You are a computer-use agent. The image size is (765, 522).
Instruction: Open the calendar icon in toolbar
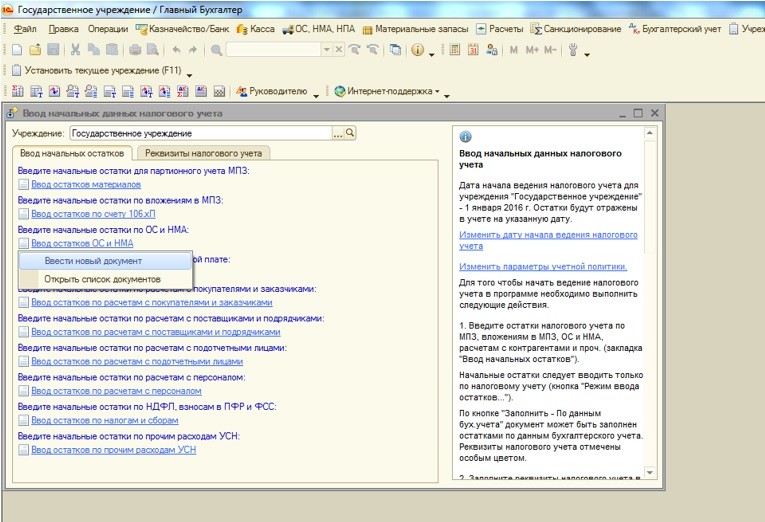pyautogui.click(x=473, y=49)
